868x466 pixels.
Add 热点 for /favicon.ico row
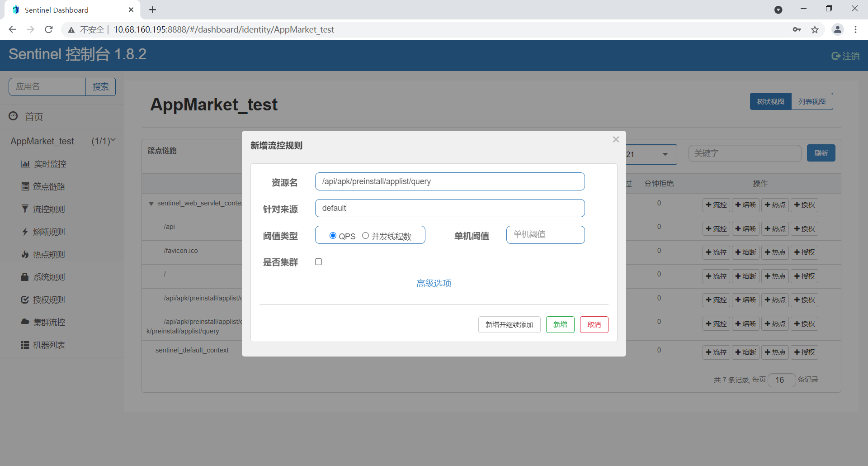[775, 252]
